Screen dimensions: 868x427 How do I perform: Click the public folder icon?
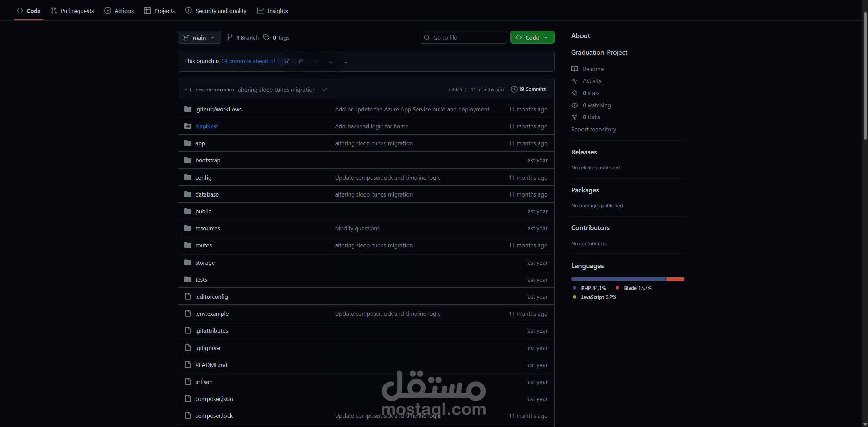coord(188,211)
